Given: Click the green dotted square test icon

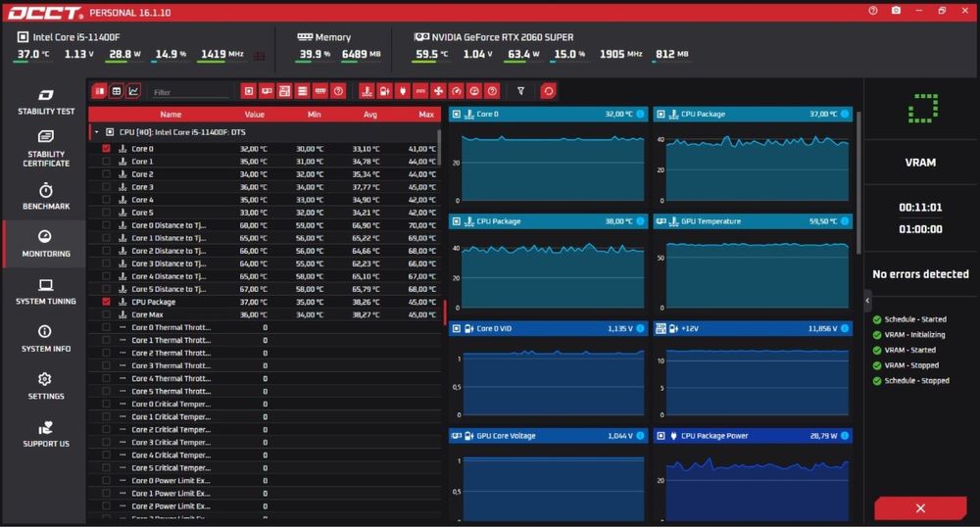Looking at the screenshot, I should tap(922, 108).
